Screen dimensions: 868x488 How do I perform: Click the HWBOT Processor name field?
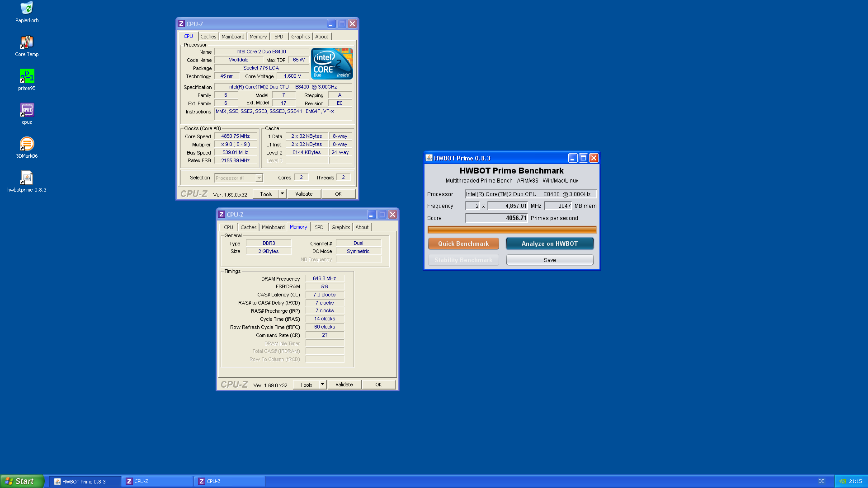[x=531, y=194]
